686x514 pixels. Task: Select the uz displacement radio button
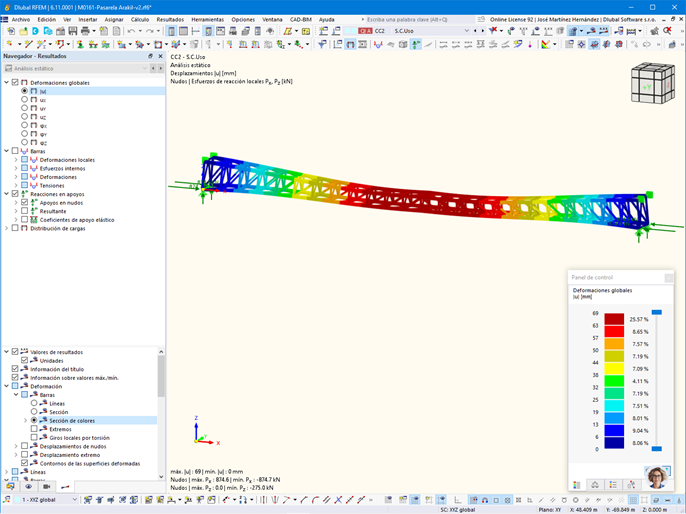[24, 116]
